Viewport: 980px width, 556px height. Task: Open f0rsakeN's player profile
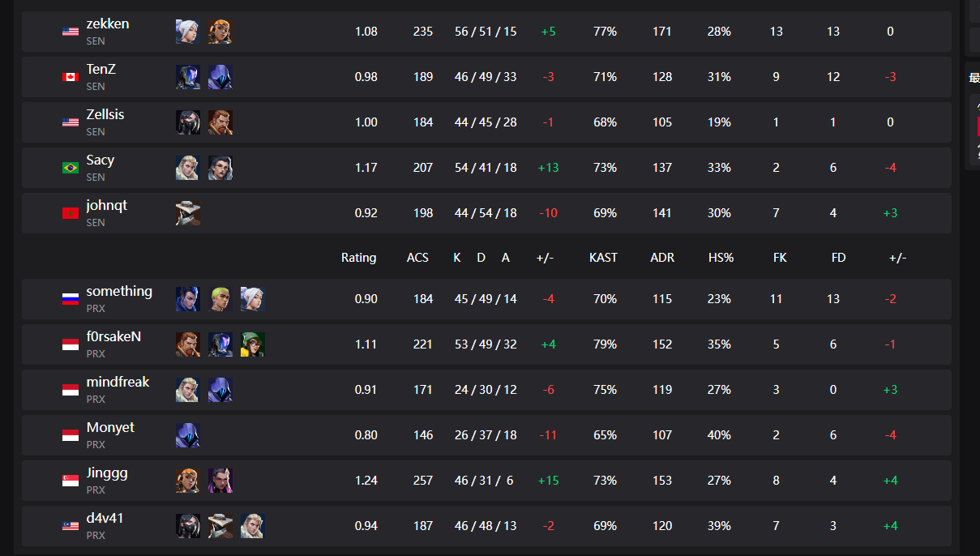click(113, 336)
